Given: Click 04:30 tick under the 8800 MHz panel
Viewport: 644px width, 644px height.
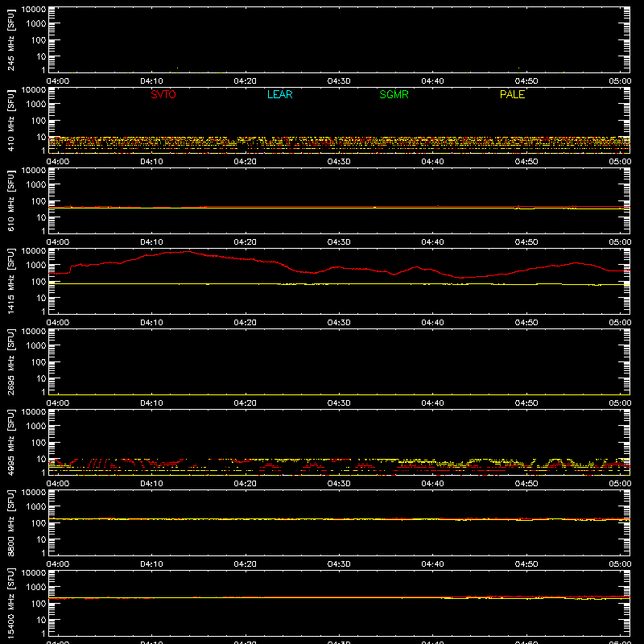Looking at the screenshot, I should pyautogui.click(x=339, y=564).
